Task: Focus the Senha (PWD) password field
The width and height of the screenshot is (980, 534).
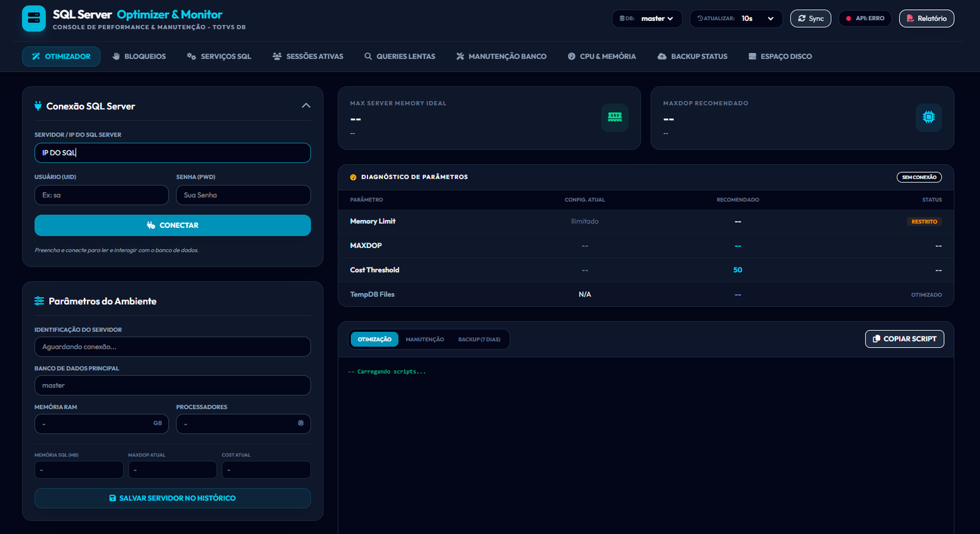Action: pos(244,195)
